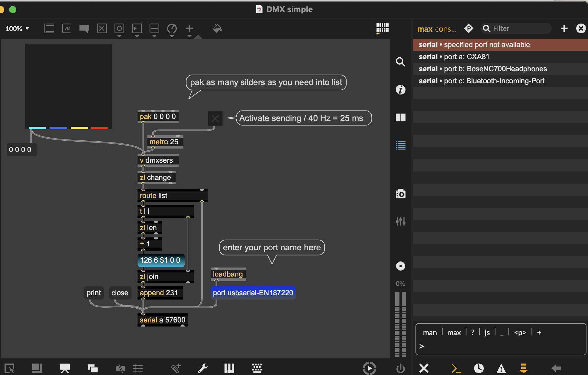The image size is (588, 375).
Task: Open the reference book icon in sidebar
Action: coord(400,117)
